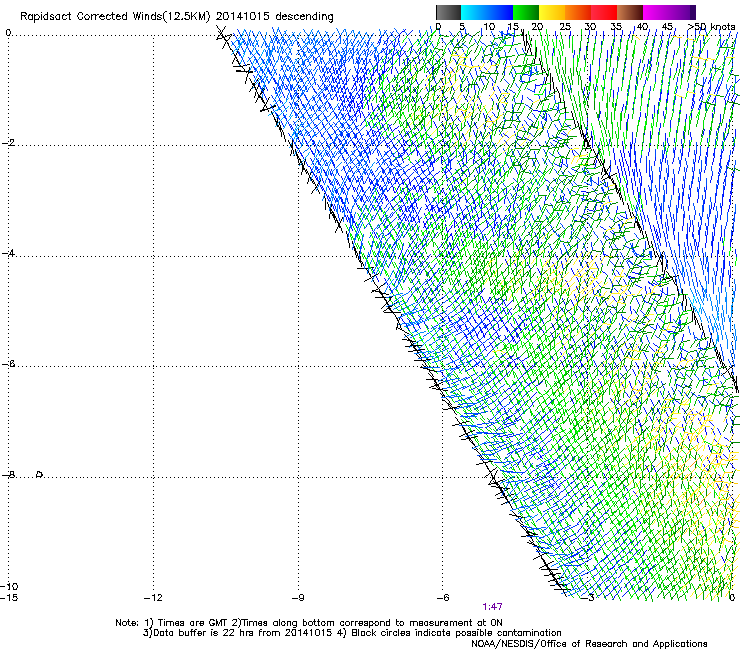Image resolution: width=740 pixels, height=650 pixels.
Task: Click the '-2' latitude axis label
Action: click(x=8, y=143)
